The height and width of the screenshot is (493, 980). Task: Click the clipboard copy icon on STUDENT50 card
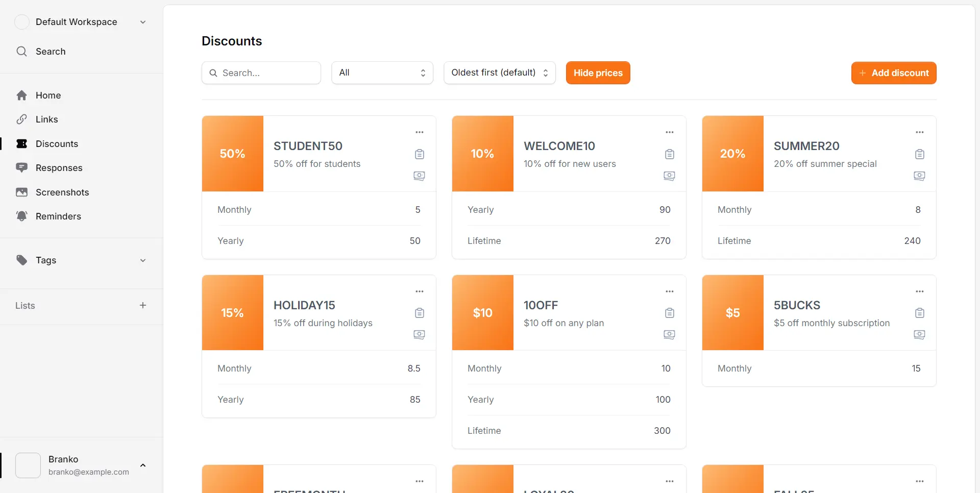(419, 154)
